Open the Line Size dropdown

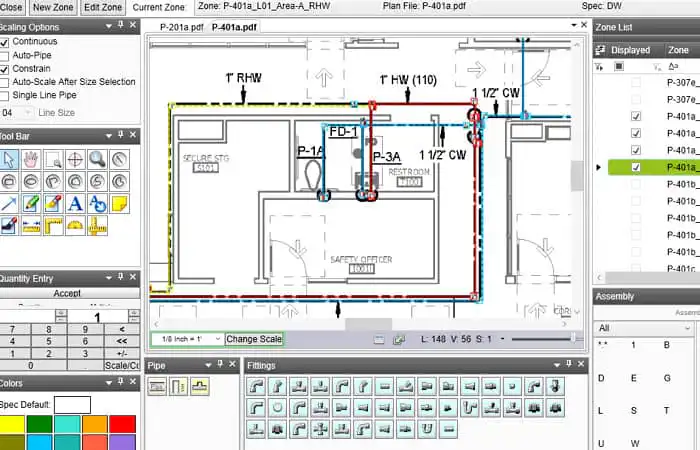tap(16, 113)
